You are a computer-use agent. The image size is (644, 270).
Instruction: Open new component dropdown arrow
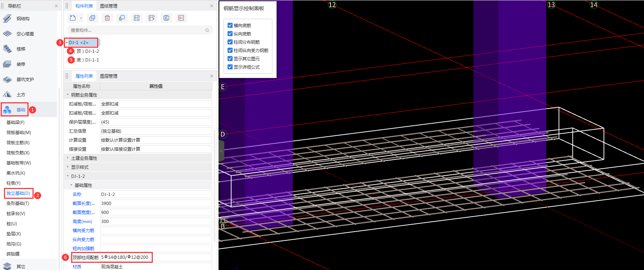(81, 18)
